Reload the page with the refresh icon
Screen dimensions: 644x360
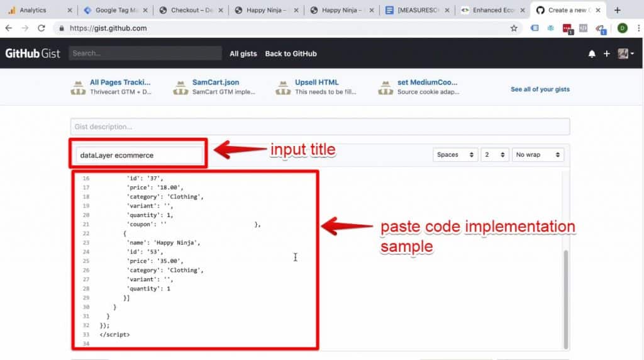[41, 28]
